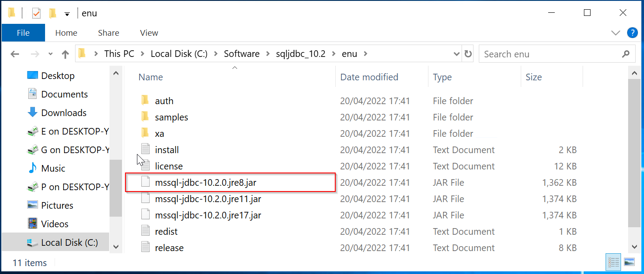Open Recent locations dropdown arrow
Image resolution: width=644 pixels, height=274 pixels.
tap(50, 54)
